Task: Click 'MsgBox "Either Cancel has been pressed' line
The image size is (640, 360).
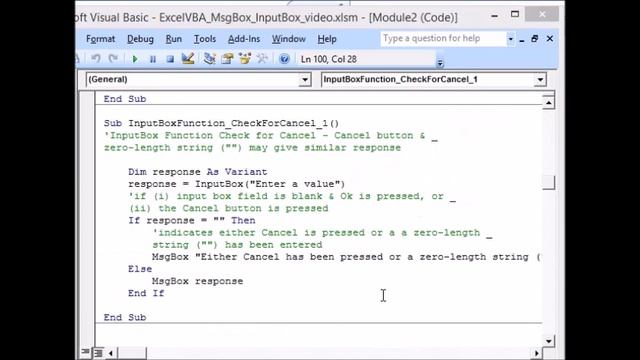Action: pos(346,257)
